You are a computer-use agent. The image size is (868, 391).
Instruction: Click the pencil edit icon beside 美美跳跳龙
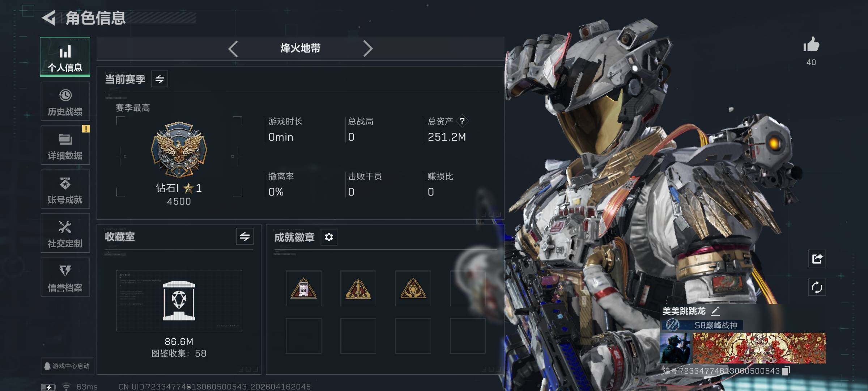[x=715, y=311]
